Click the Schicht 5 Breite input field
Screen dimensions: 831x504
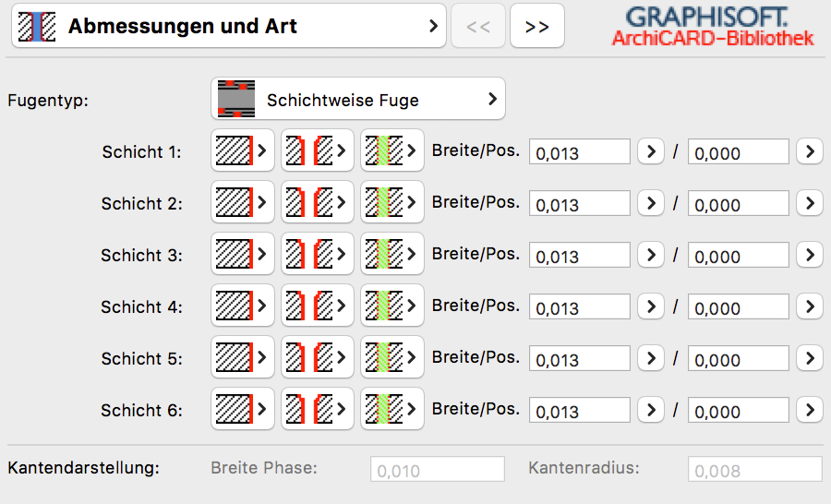(x=579, y=359)
